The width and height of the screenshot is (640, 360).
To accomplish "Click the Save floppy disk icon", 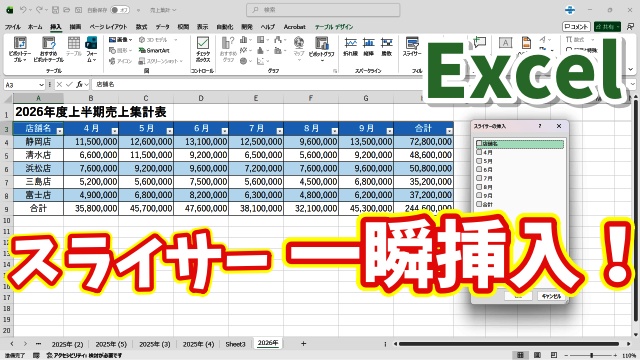I will (56, 10).
